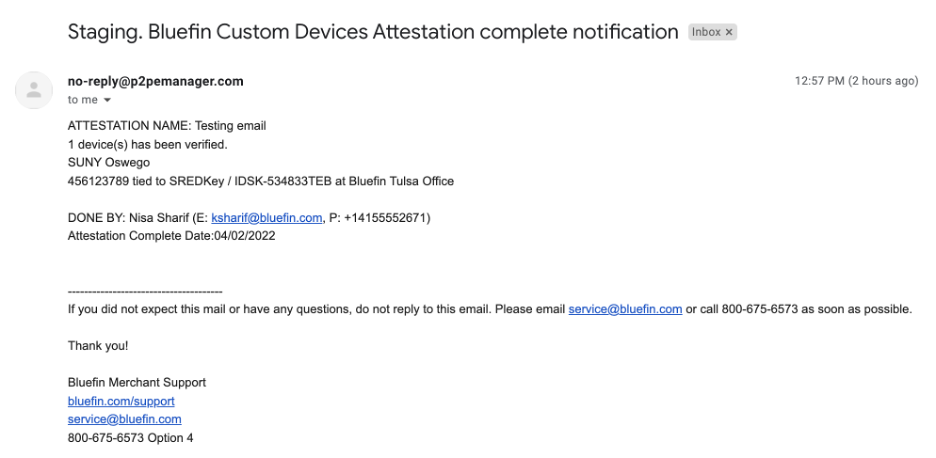Viewport: 936px width, 458px height.
Task: Remove the Inbox label with its X
Action: click(x=729, y=32)
